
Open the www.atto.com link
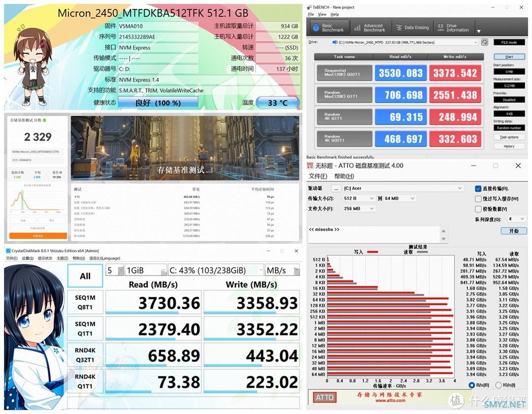click(390, 400)
